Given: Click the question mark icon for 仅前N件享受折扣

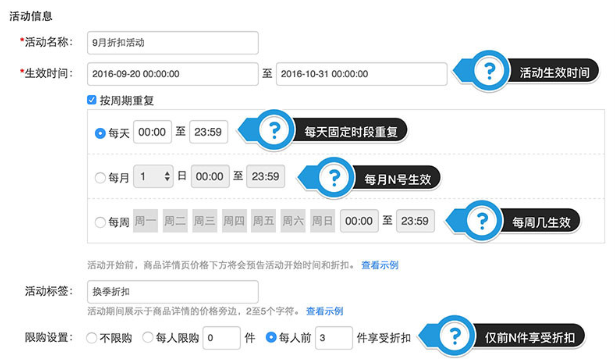Looking at the screenshot, I should 455,336.
